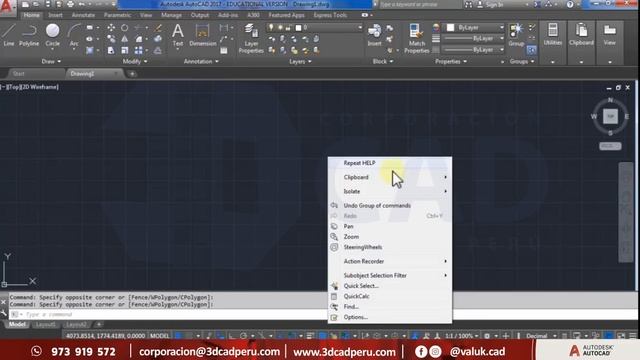The image size is (640, 360).
Task: Select the Circle tool
Action: point(52,35)
